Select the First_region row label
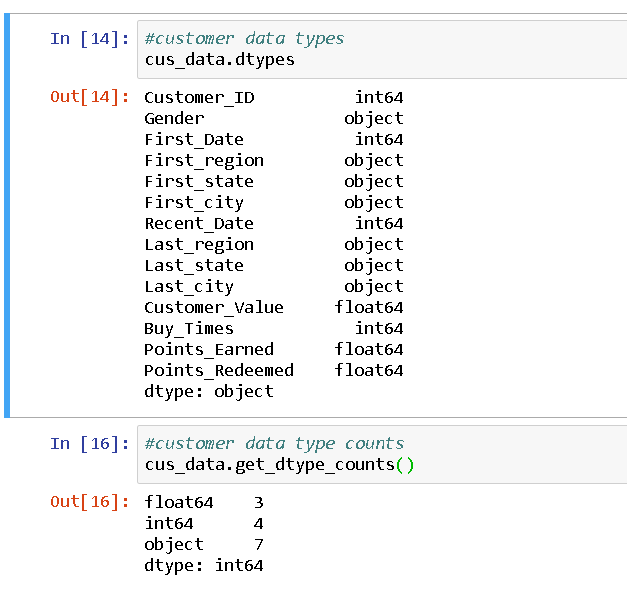This screenshot has height=590, width=627. [204, 161]
